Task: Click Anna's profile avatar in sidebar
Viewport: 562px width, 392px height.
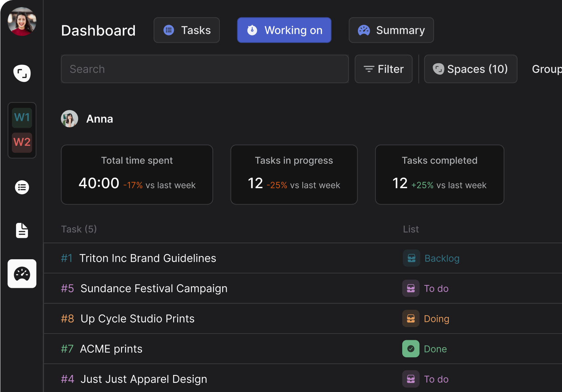Action: (22, 21)
